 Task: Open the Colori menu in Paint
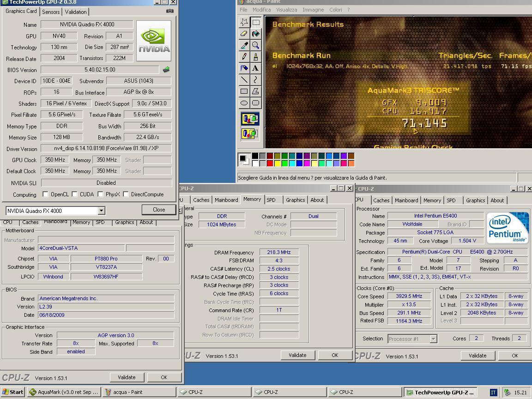click(x=336, y=10)
